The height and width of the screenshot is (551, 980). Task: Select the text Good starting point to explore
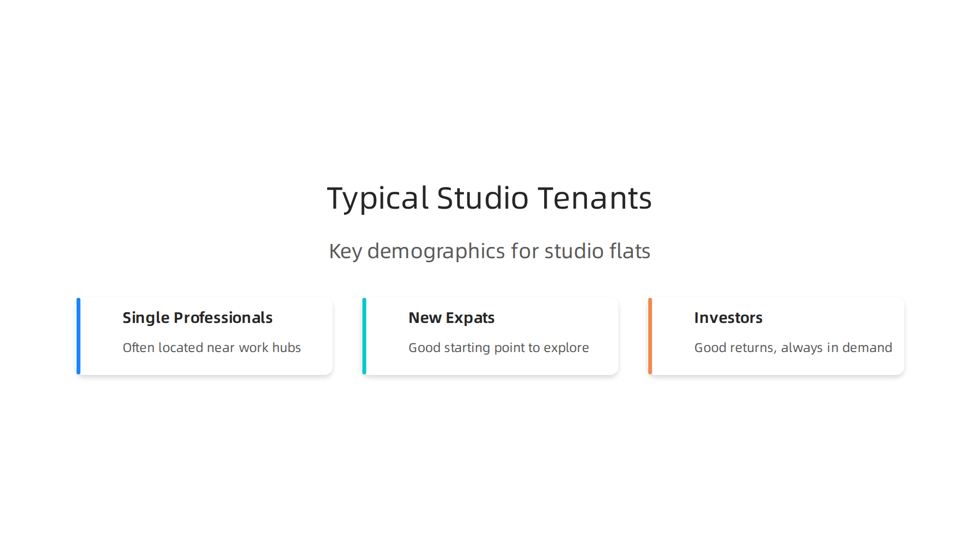tap(498, 348)
